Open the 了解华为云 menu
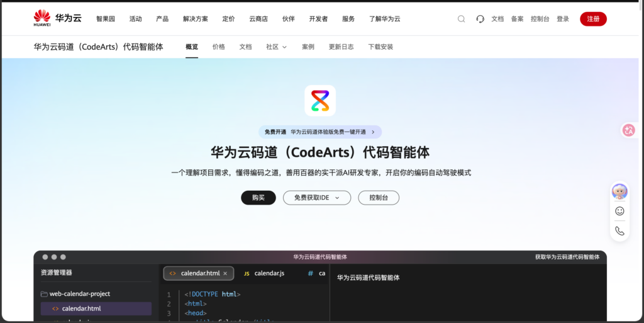Viewport: 644px width, 323px height. point(384,19)
